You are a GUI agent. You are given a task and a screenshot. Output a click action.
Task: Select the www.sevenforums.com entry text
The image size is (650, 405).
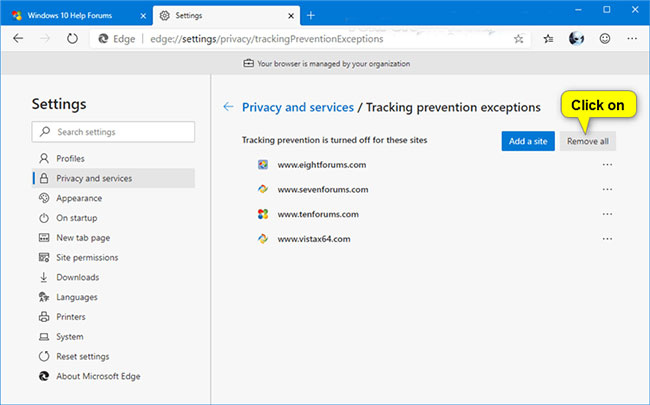pyautogui.click(x=323, y=189)
